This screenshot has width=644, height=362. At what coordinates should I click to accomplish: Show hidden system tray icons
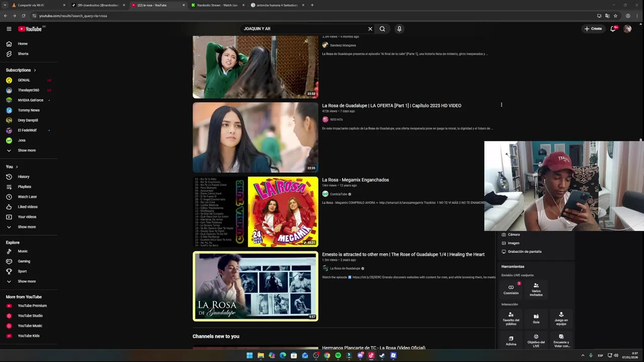(x=583, y=355)
